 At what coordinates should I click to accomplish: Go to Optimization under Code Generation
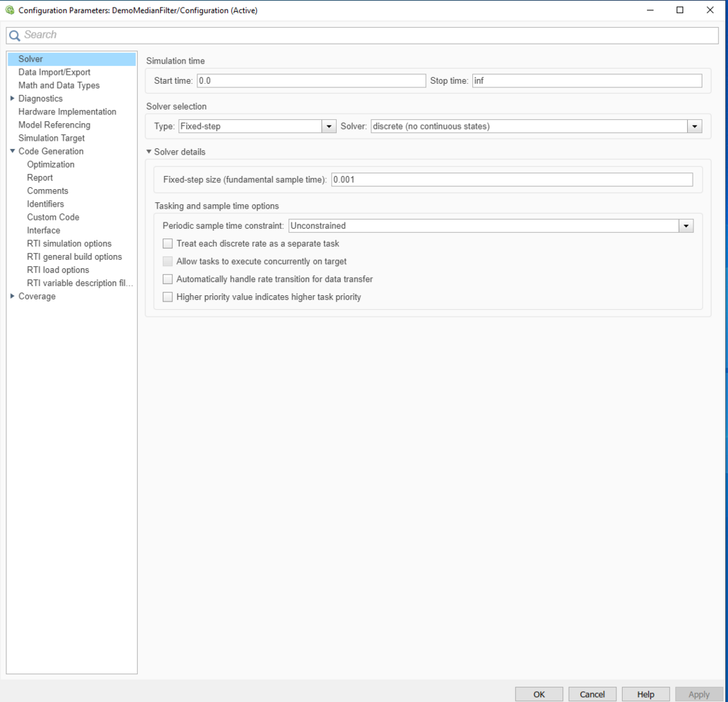[51, 165]
